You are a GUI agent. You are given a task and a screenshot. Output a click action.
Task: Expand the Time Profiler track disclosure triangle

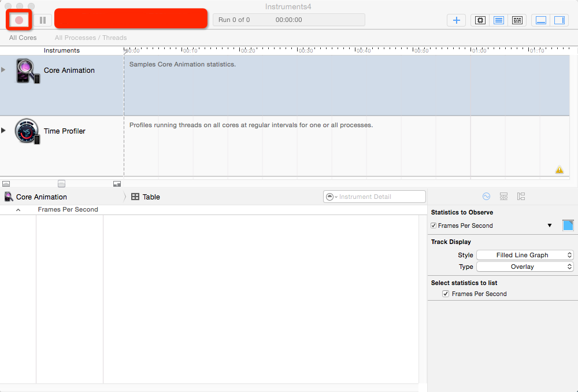(x=3, y=130)
